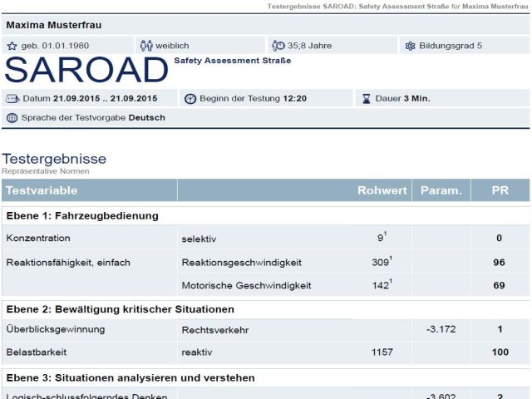This screenshot has height=399, width=532.
Task: Click the Rohwert column header
Action: (382, 190)
